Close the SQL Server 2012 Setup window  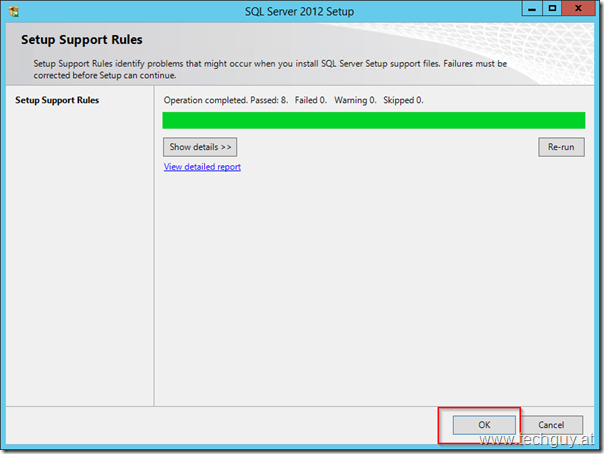pyautogui.click(x=578, y=8)
